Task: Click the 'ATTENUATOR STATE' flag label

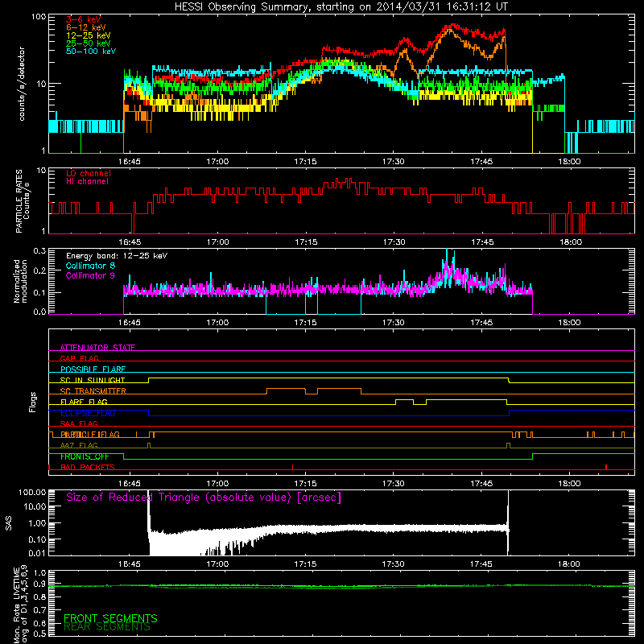Action: click(x=97, y=348)
